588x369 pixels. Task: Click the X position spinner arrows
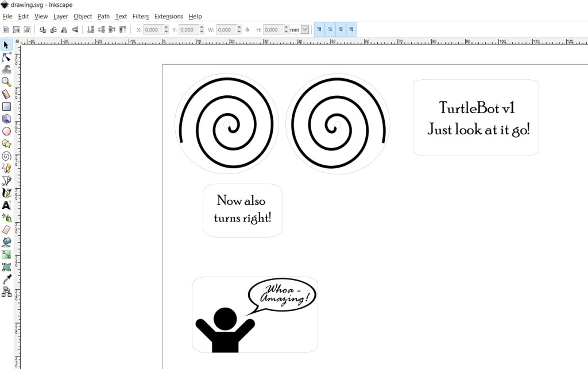tap(166, 29)
